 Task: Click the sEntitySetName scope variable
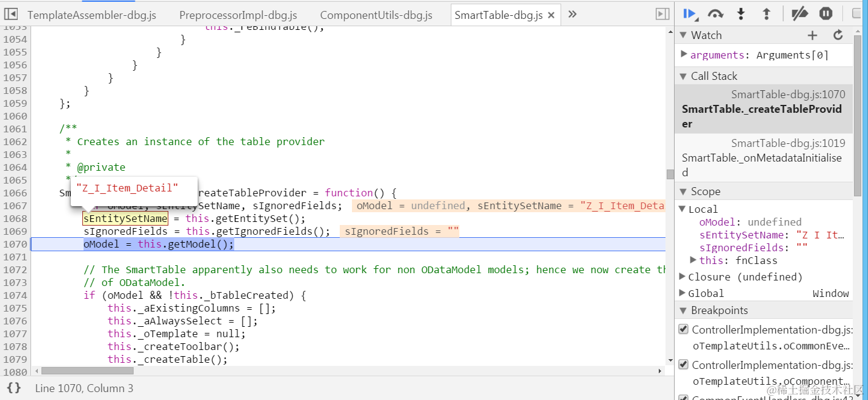pyautogui.click(x=772, y=235)
